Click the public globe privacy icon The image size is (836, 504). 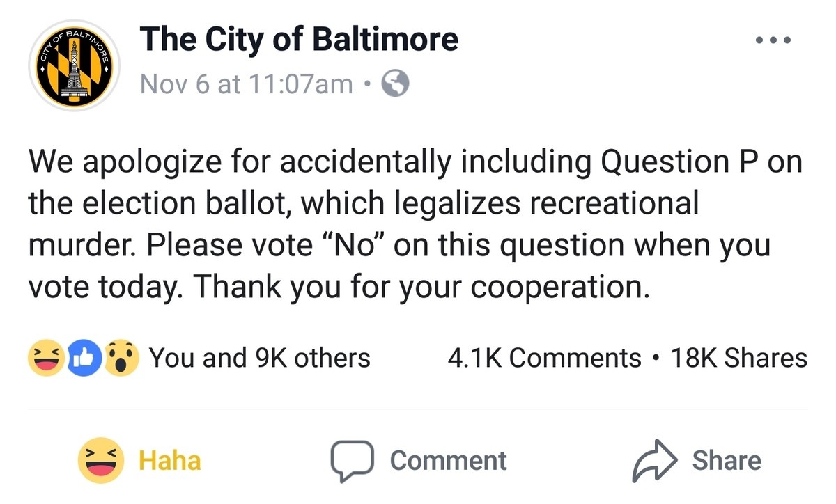coord(396,84)
